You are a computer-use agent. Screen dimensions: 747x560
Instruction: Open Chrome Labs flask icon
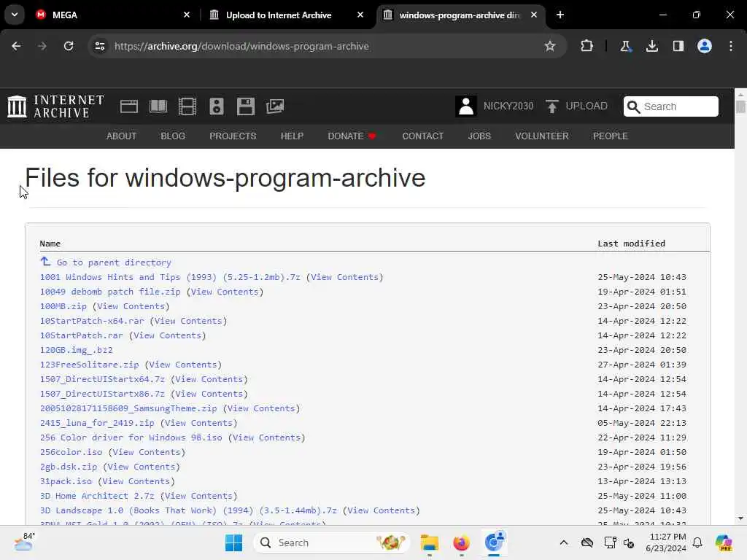(625, 46)
